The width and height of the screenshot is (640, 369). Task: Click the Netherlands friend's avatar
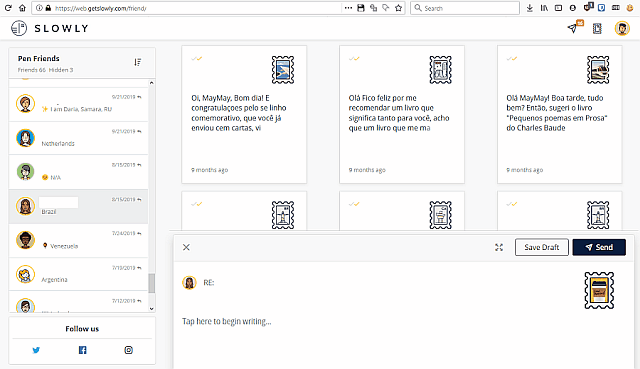25,138
